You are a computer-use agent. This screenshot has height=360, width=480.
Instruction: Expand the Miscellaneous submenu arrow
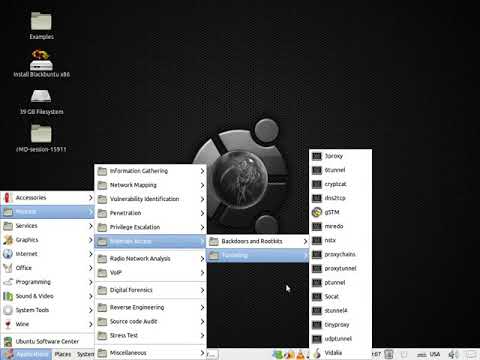coord(202,353)
